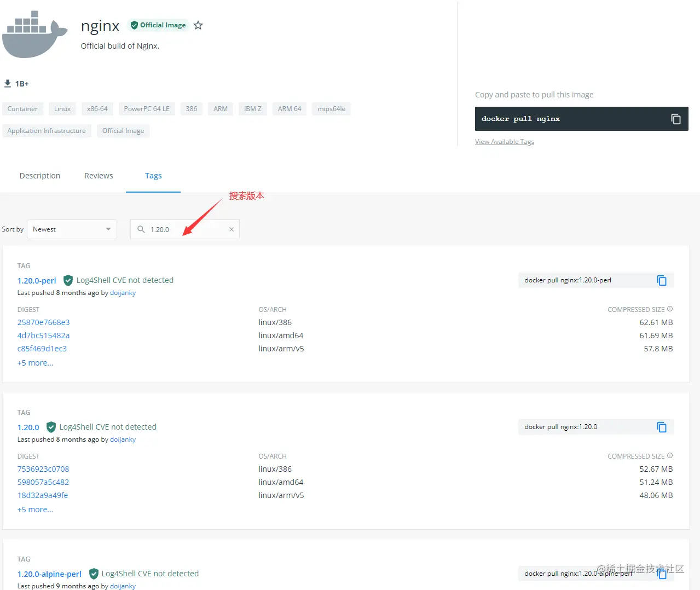Image resolution: width=700 pixels, height=590 pixels.
Task: Open digest 18d32a9a49fe
Action: click(43, 495)
